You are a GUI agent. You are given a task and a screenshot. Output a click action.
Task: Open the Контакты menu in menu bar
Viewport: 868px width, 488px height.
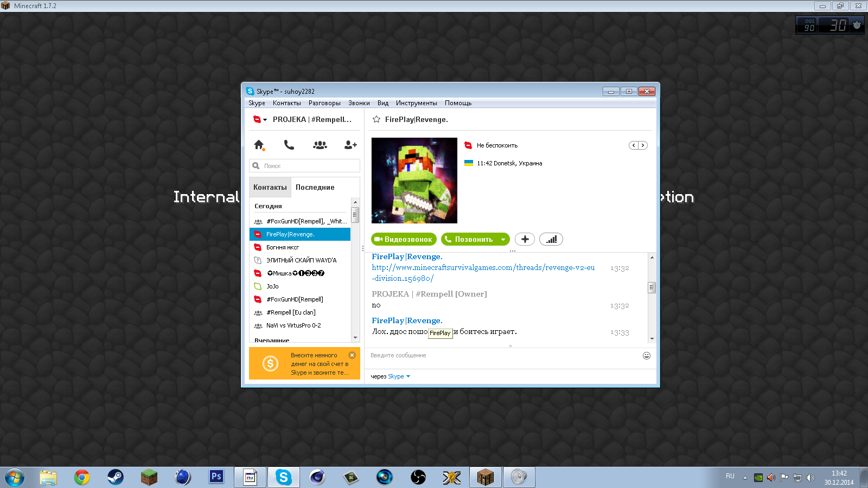tap(287, 103)
